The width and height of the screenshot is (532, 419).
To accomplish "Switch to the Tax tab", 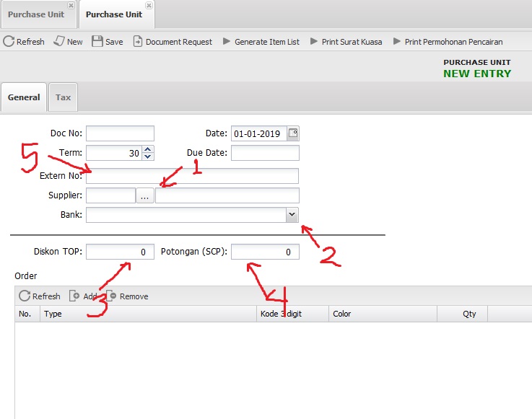I will coord(64,97).
